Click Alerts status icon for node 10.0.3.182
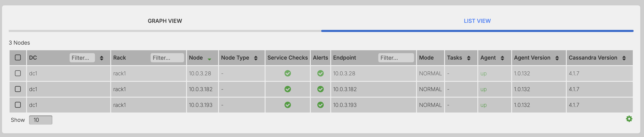The image size is (644, 137). click(320, 89)
